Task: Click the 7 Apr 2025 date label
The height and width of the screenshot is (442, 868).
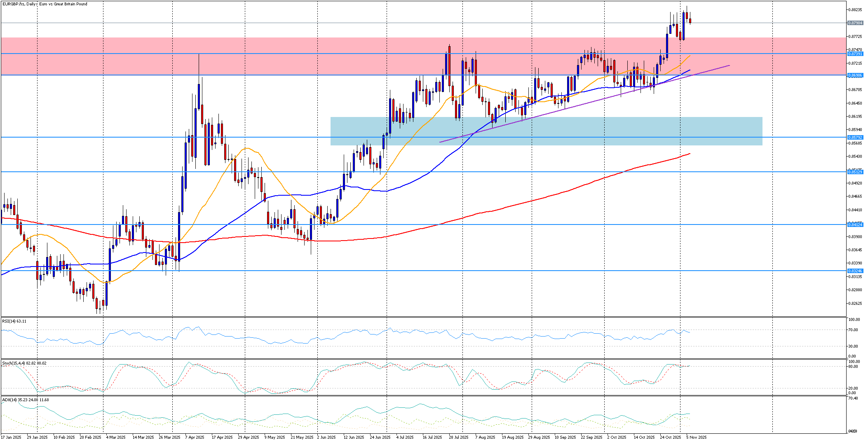Action: tap(195, 437)
